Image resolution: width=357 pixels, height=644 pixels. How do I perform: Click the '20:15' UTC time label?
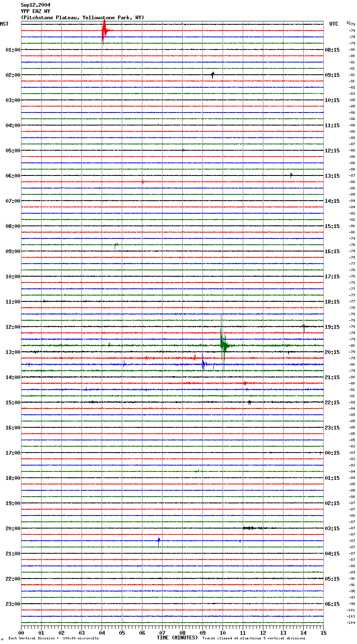click(332, 352)
